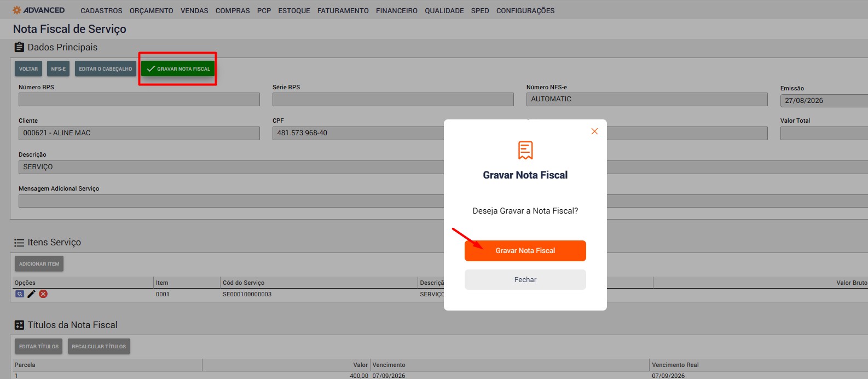
Task: Close the dialog with the orange X
Action: point(594,131)
